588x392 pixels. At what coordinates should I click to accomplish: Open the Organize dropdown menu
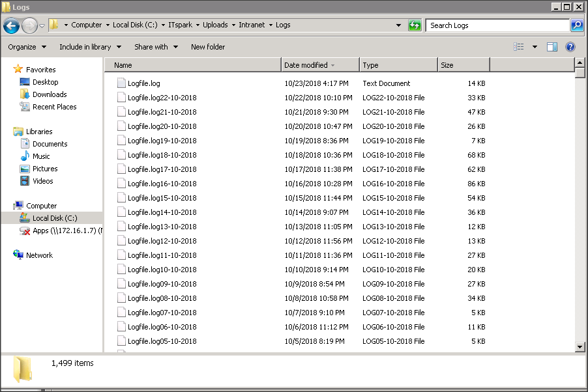[27, 47]
